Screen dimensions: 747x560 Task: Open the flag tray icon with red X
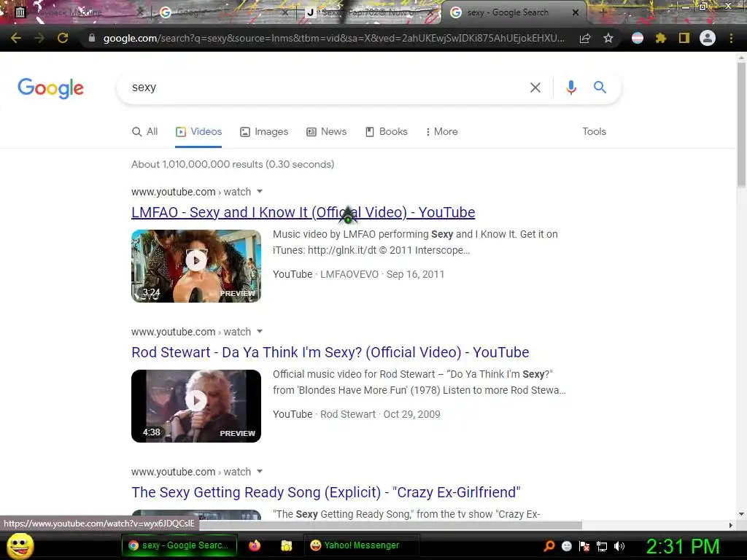click(584, 546)
